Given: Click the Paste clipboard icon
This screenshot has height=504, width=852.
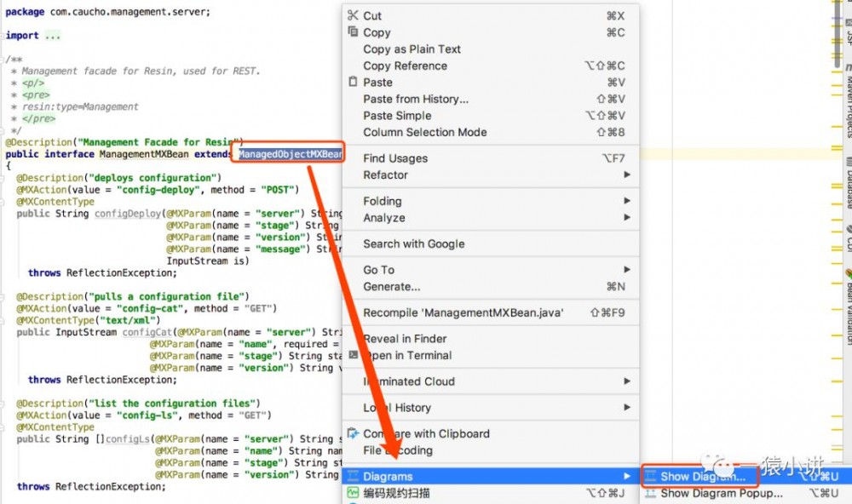Looking at the screenshot, I should click(354, 82).
